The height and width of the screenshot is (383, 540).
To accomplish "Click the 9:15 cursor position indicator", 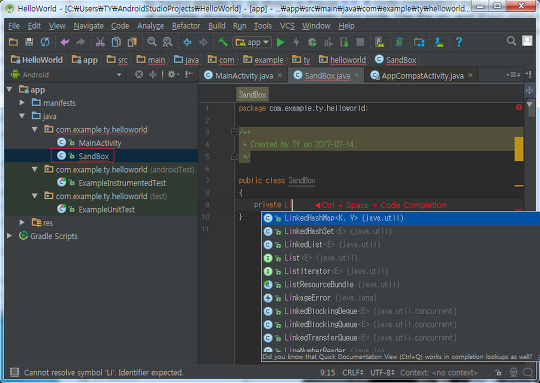I will point(328,373).
